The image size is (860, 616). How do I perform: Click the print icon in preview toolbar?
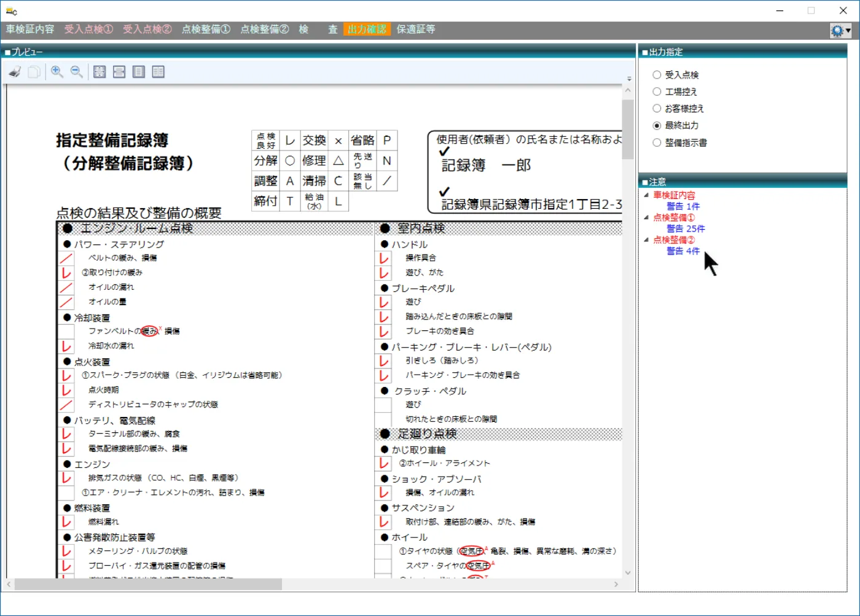click(15, 72)
